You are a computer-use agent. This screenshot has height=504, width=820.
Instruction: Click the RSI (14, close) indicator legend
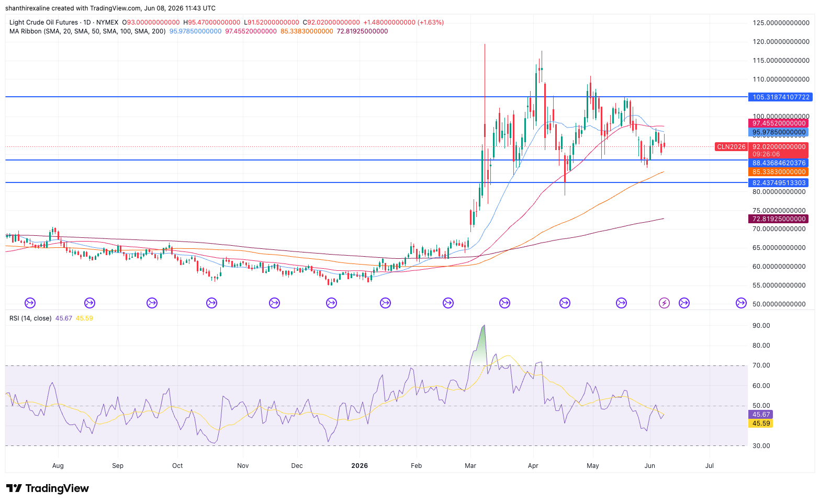click(x=30, y=318)
